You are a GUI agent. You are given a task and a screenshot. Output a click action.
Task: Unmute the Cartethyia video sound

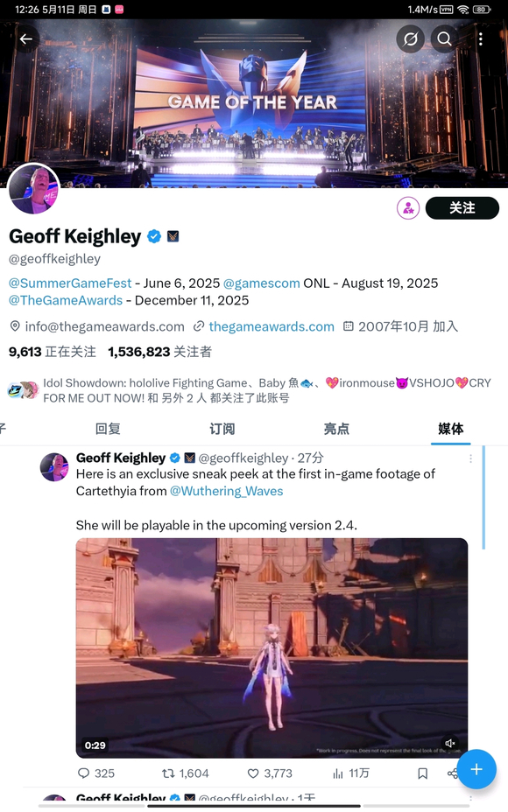[x=450, y=743]
